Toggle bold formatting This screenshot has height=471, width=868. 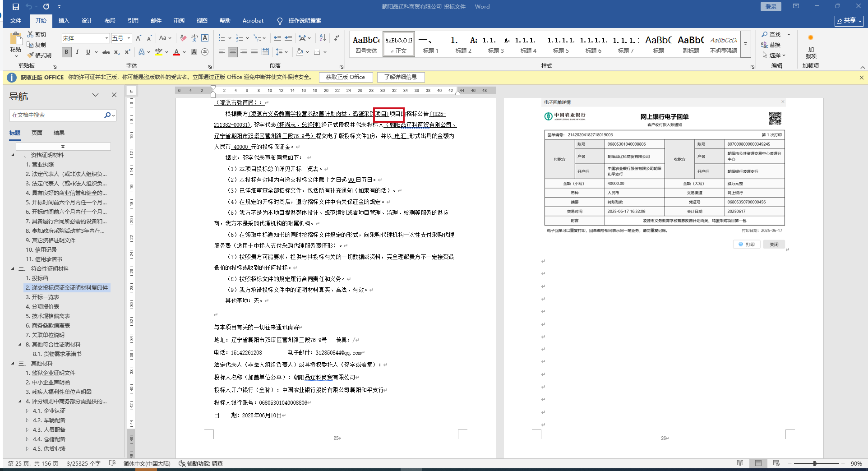[66, 52]
